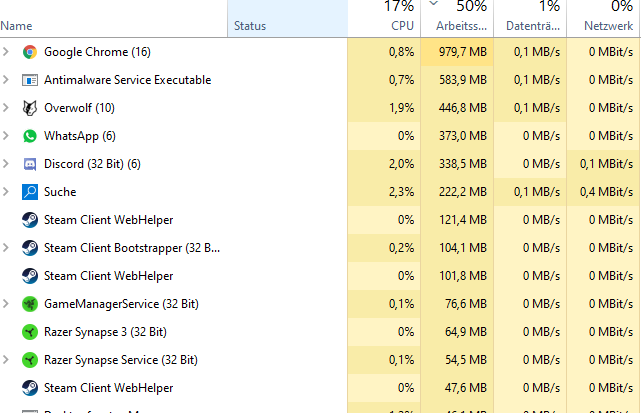This screenshot has height=413, width=641.
Task: Expand the Overwolf (10) process group
Action: (6, 108)
